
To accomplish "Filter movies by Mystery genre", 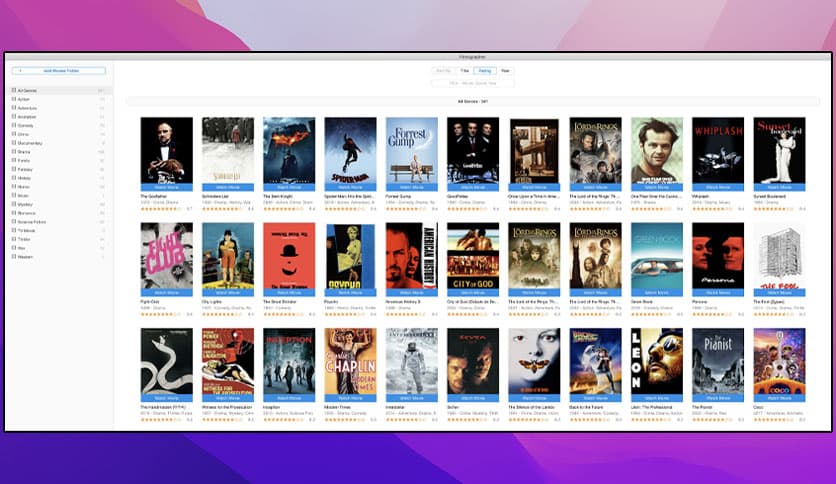I will tap(58, 204).
